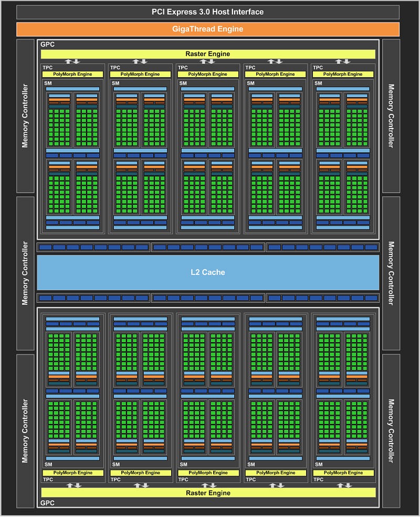Click the PCI Express 3.0 Host Interface block
This screenshot has height=517, width=420.
tap(208, 12)
